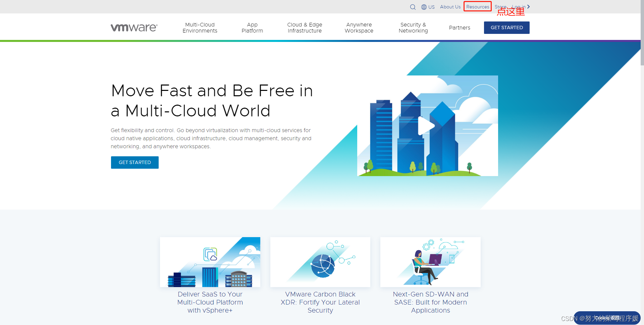The height and width of the screenshot is (325, 644).
Task: Open Anywhere Workspace menu
Action: tap(359, 28)
